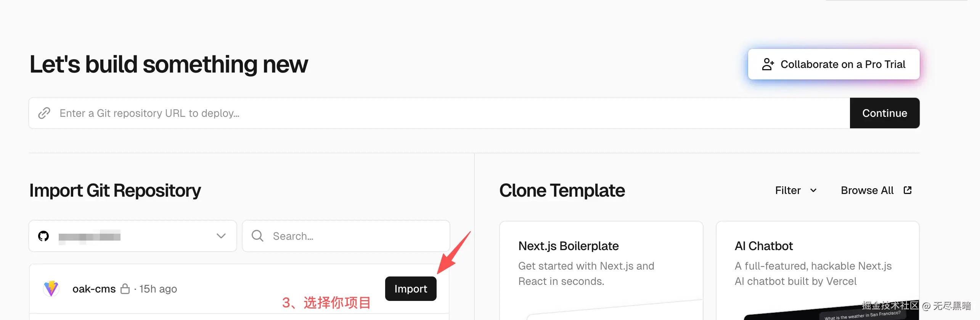Open the Browse All templates link
Viewport: 980px width, 320px height.
(867, 190)
